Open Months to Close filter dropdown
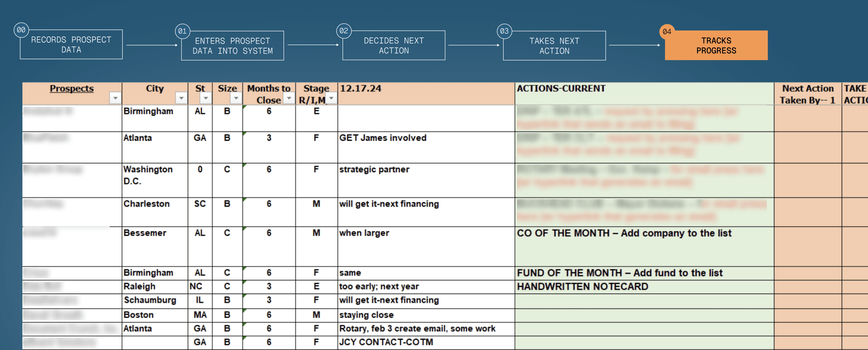868x350 pixels. (289, 98)
